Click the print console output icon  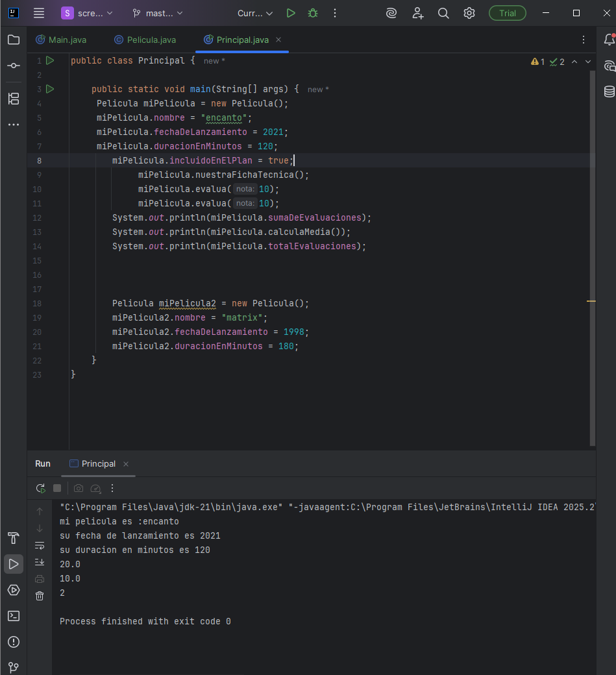pyautogui.click(x=40, y=579)
